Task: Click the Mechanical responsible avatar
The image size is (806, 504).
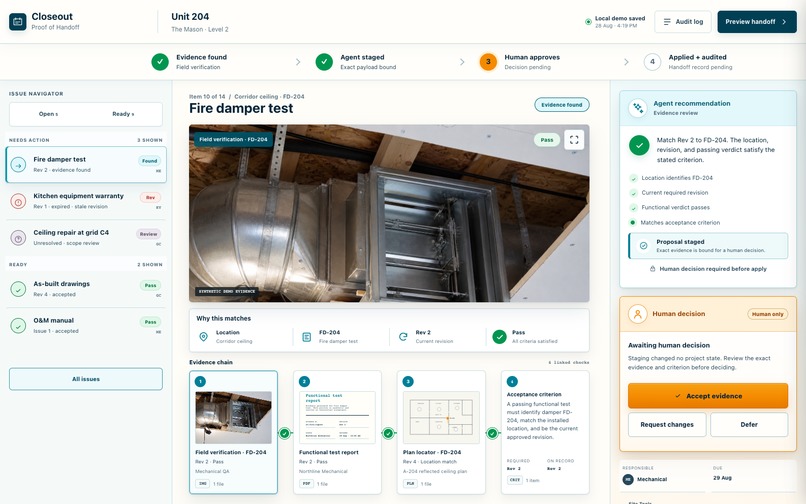Action: click(x=628, y=479)
